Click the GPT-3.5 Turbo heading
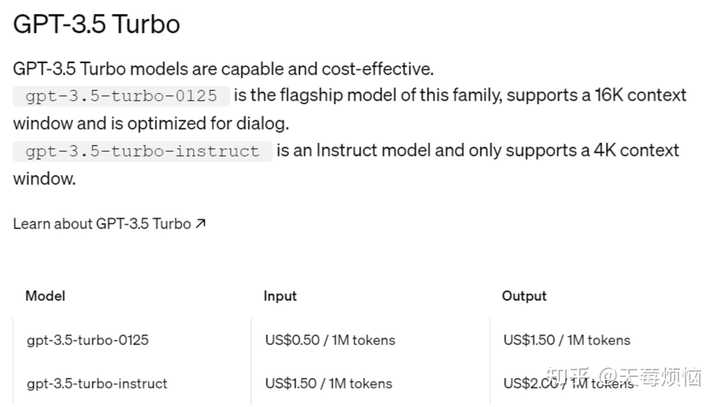The width and height of the screenshot is (720, 407). coord(97,24)
